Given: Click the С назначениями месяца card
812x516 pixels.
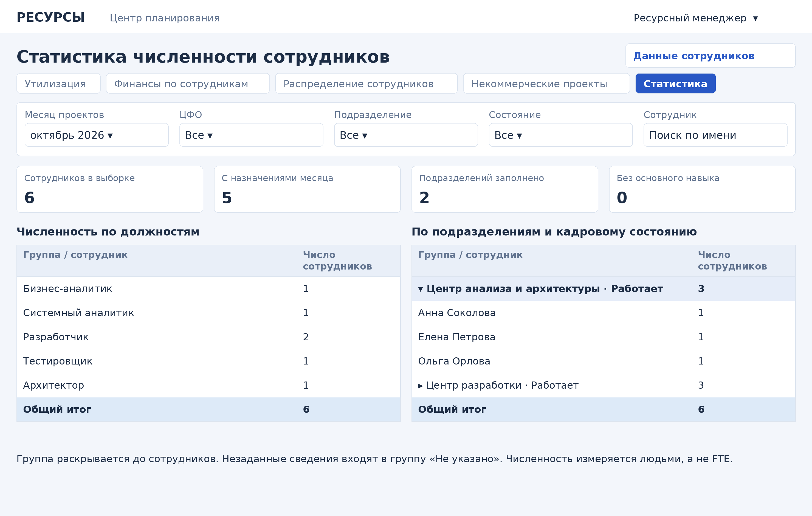Looking at the screenshot, I should click(307, 189).
